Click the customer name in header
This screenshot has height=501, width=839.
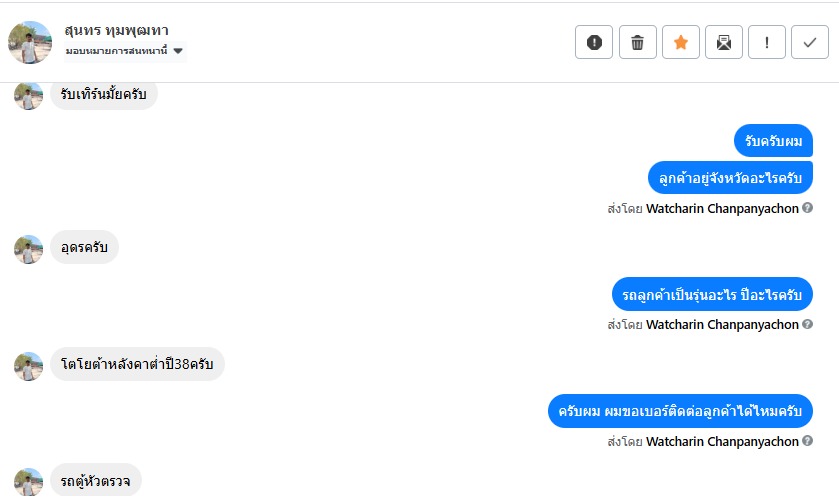113,31
